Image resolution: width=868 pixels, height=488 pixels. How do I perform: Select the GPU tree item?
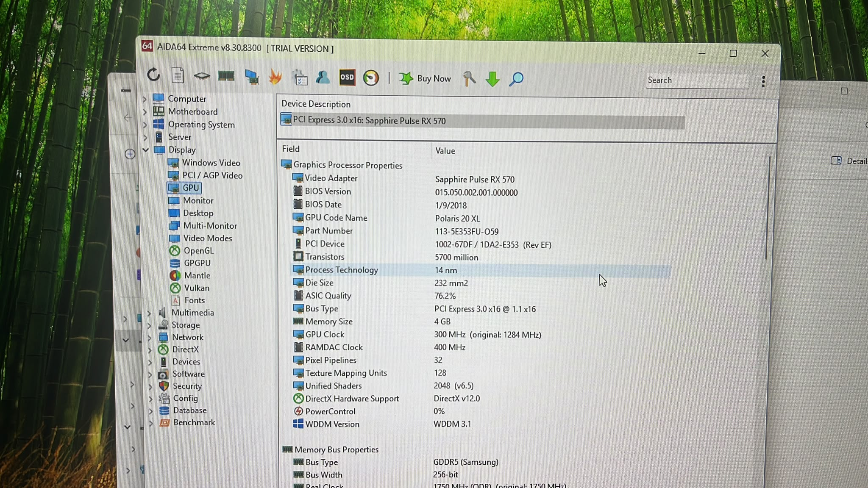click(x=184, y=188)
